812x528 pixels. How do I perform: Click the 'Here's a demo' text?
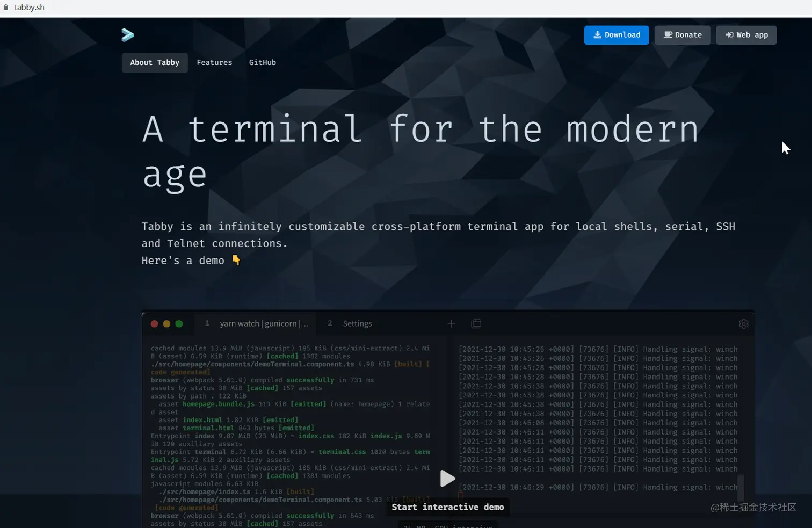click(x=183, y=261)
